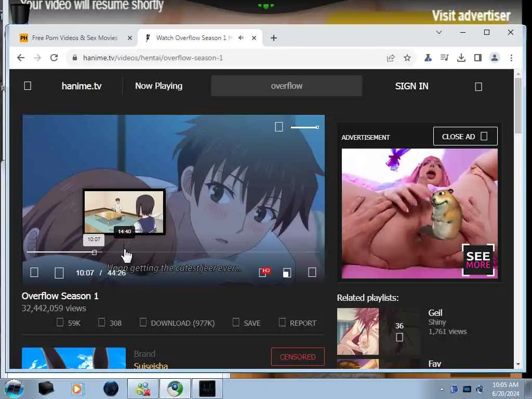Open the Suiseisha brand link
This screenshot has height=399, width=532.
(x=151, y=366)
